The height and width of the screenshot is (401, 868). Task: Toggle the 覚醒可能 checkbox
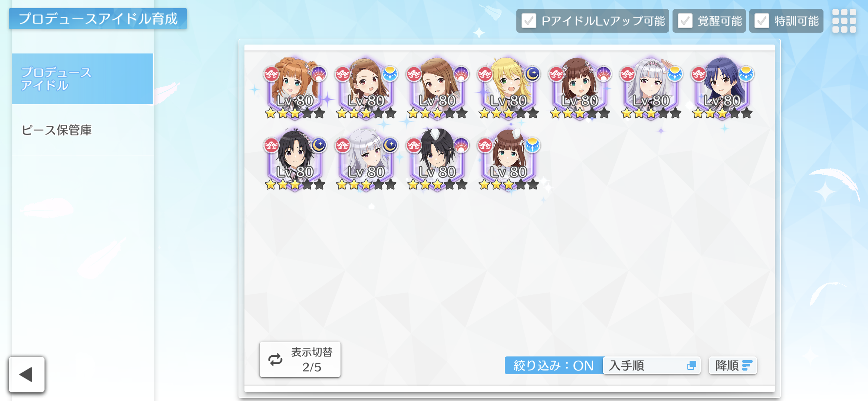click(685, 21)
